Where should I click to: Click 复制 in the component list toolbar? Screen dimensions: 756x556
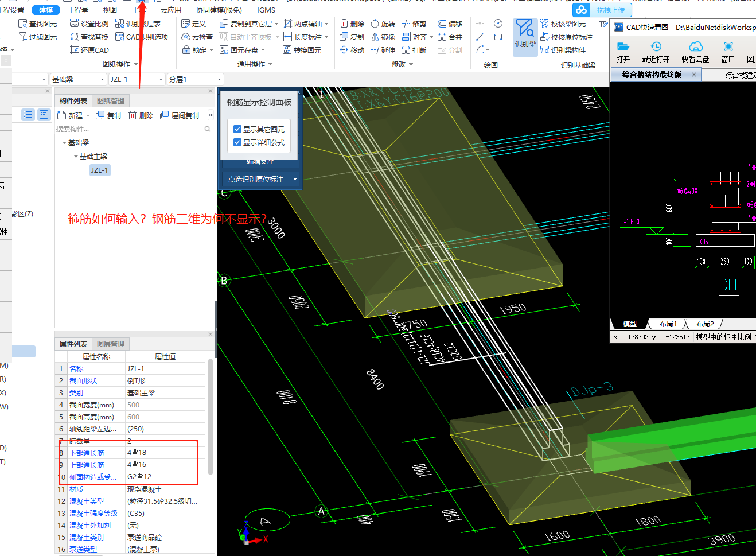pos(108,115)
